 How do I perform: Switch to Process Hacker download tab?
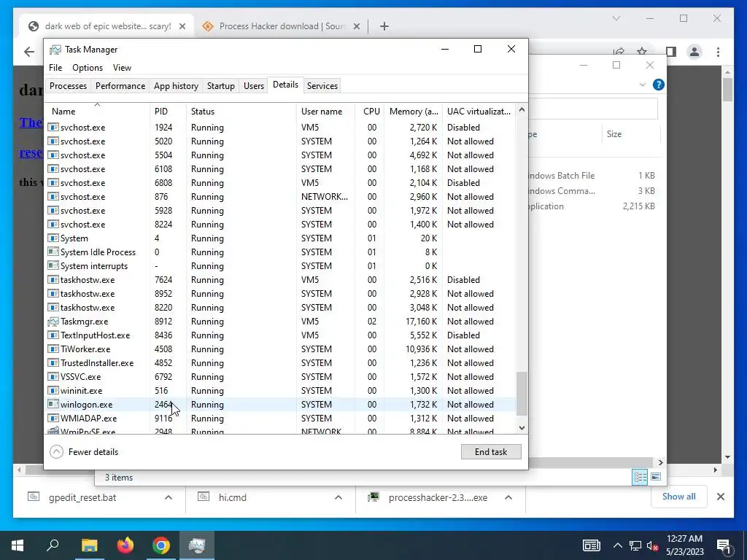(x=281, y=26)
